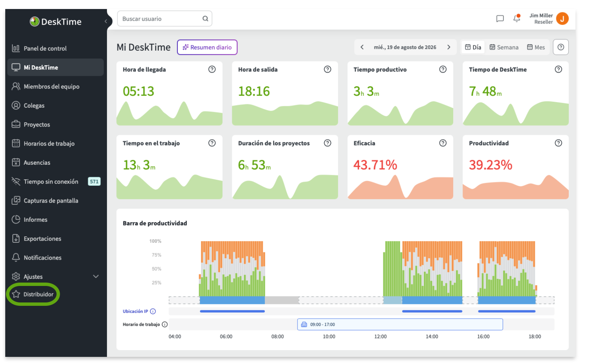
Task: Open the date picker mié., 19 de agosto
Action: (405, 47)
